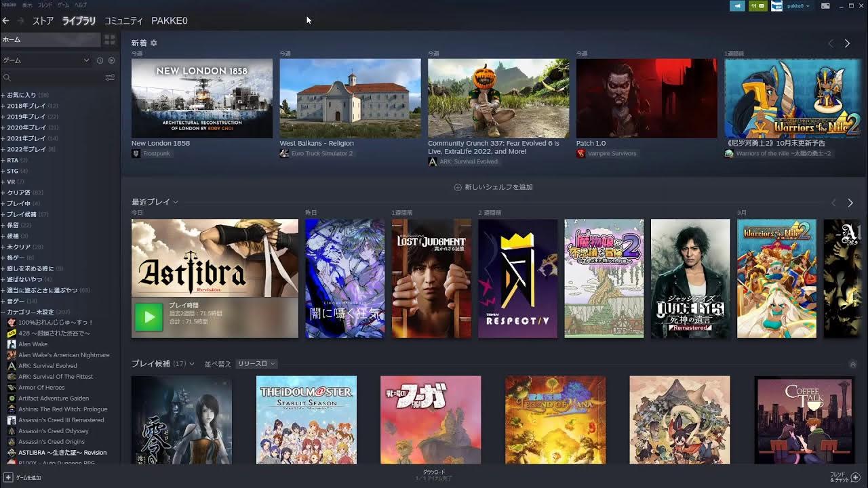Open pakke0 account dropdown

[x=798, y=6]
